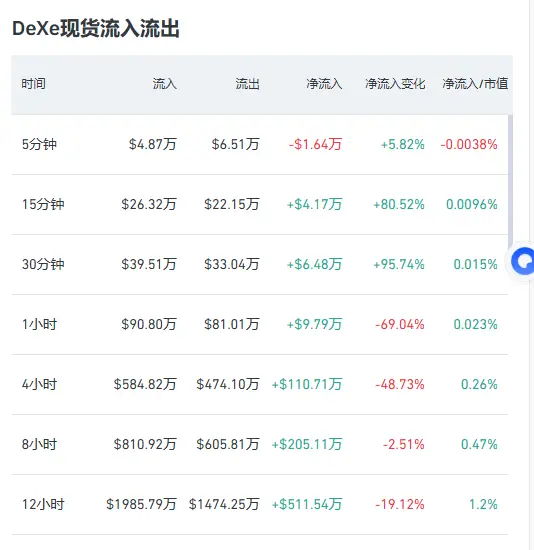Viewport: 534px width, 550px height.
Task: Click outflow value $1474.25万
Action: tap(224, 504)
